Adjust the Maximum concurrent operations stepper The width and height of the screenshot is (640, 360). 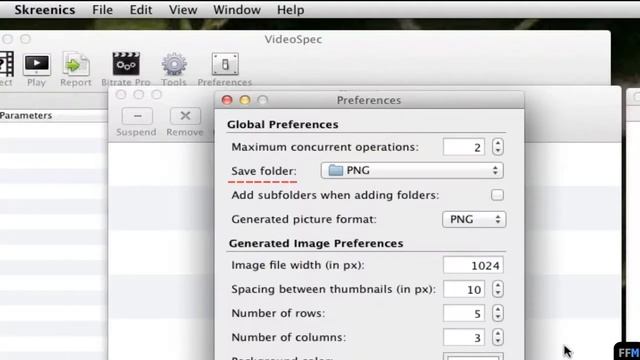[498, 147]
